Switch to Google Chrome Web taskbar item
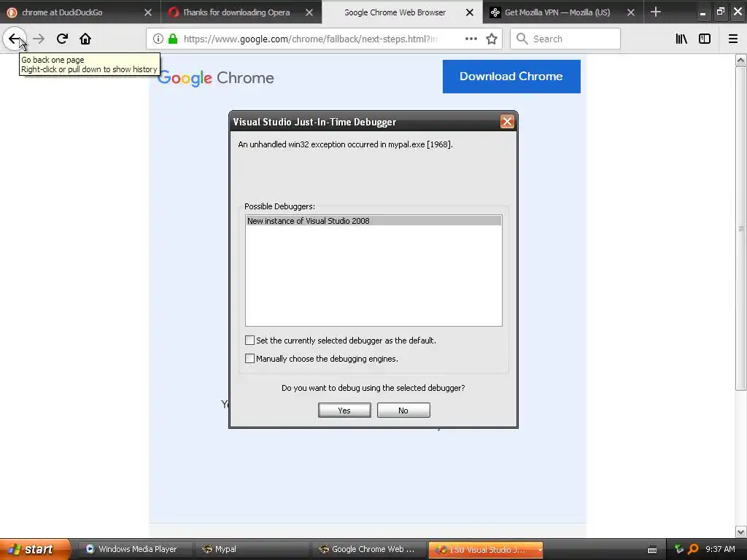The width and height of the screenshot is (747, 560). (369, 549)
